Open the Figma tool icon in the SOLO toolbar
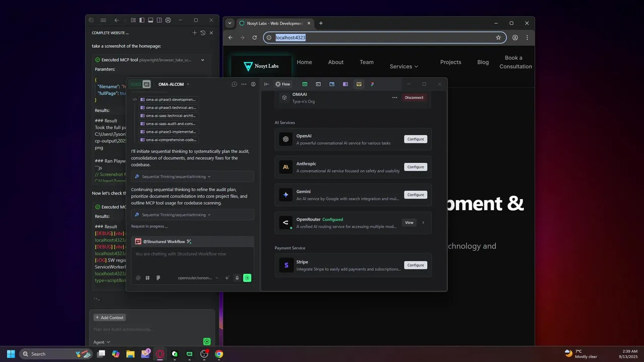The image size is (644, 362). pyautogui.click(x=372, y=84)
